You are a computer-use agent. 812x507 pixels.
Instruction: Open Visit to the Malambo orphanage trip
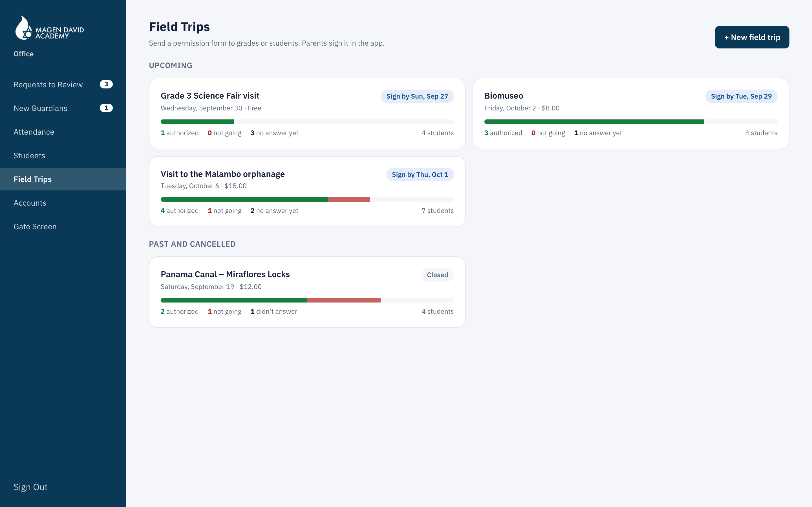click(x=307, y=192)
